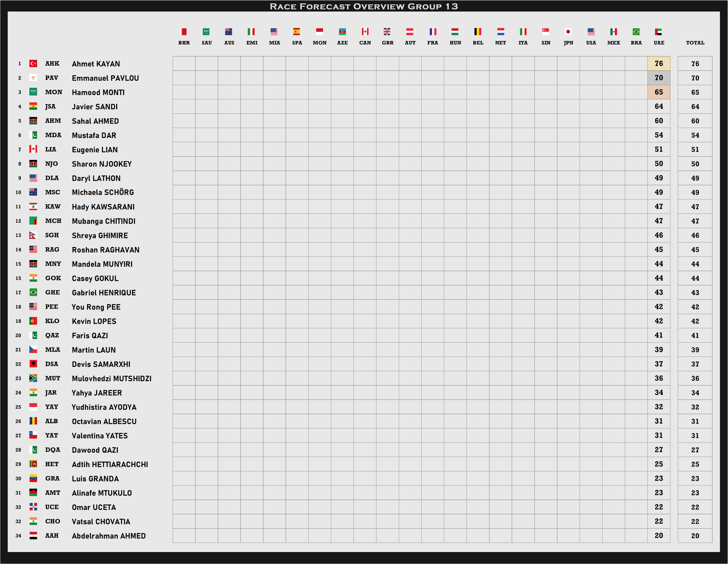This screenshot has width=728, height=564.
Task: Click Ahmet KAYAN's Turkish flag icon
Action: pos(33,64)
